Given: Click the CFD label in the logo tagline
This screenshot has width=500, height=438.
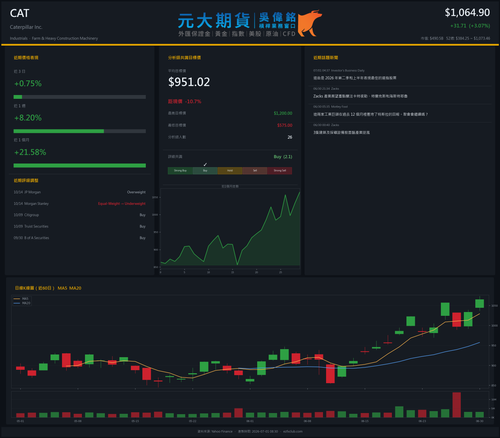Looking at the screenshot, I should pos(289,34).
